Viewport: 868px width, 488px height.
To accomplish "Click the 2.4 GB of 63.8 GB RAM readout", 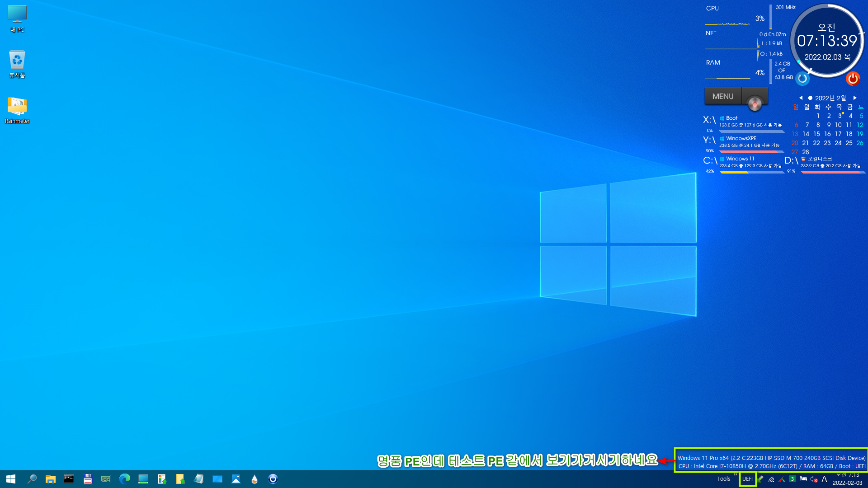I will click(783, 70).
